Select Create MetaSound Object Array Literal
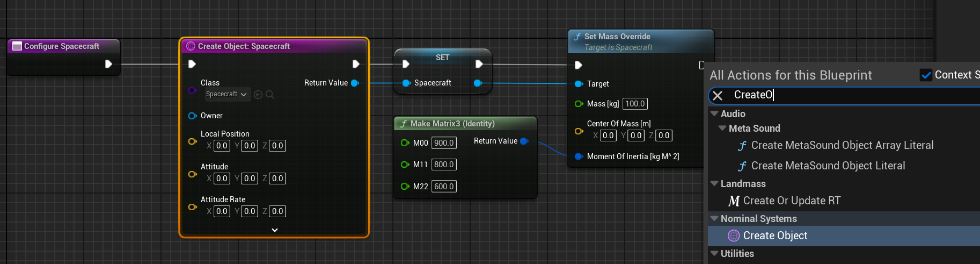Screen dimensions: 980x264 coord(842,145)
